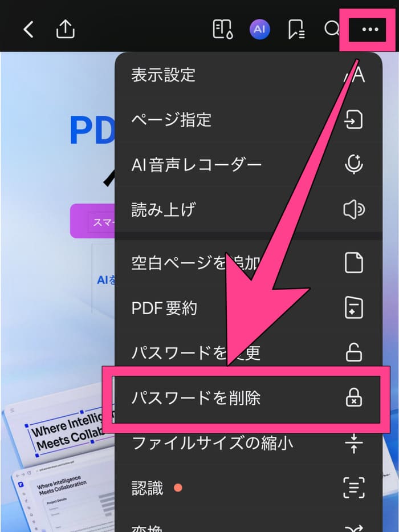The width and height of the screenshot is (399, 532).
Task: Tap the compress icon beside ファイルサイズの縮小
Action: 353,443
